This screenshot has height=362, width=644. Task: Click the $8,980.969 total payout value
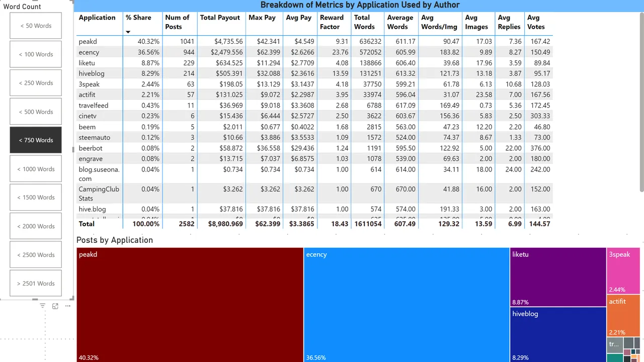point(225,224)
